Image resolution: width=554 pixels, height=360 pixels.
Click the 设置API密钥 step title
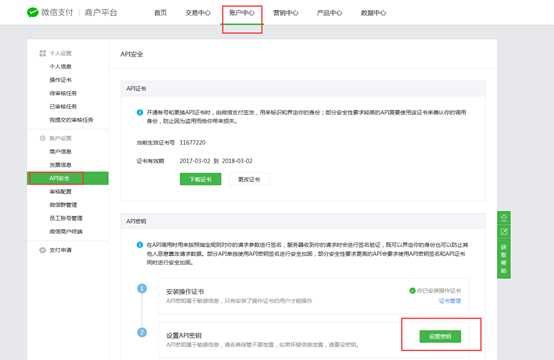coord(184,335)
